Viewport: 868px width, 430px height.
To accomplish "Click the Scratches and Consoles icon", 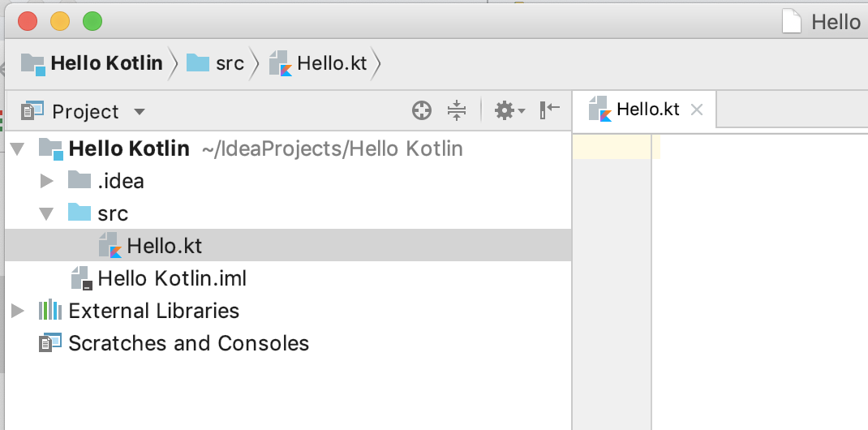I will tap(50, 343).
